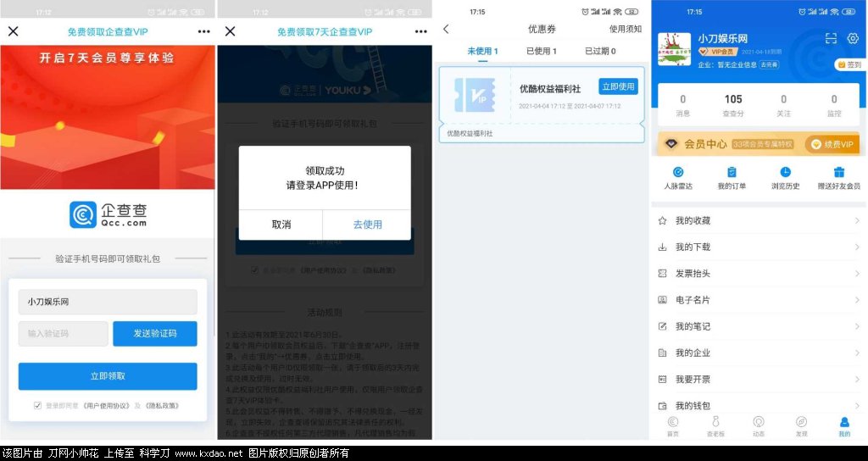Switch to the 已过期 0 tab
The image size is (868, 461).
[x=601, y=52]
